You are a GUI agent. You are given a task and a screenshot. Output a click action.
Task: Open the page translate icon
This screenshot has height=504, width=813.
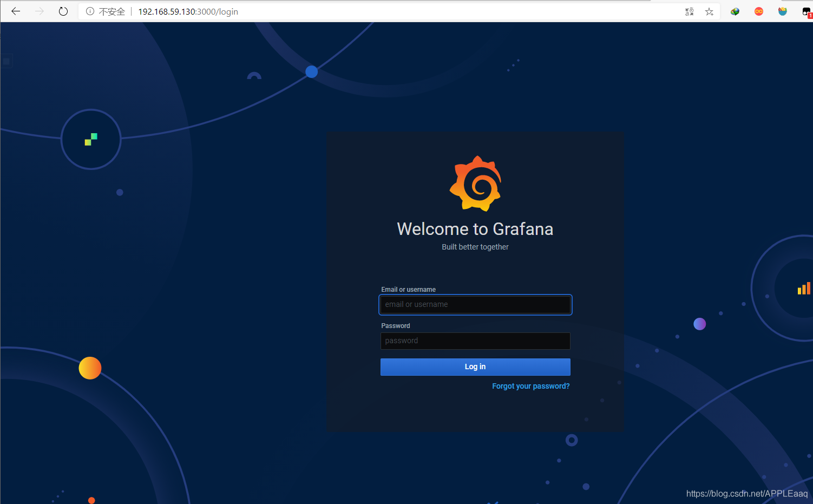(689, 11)
